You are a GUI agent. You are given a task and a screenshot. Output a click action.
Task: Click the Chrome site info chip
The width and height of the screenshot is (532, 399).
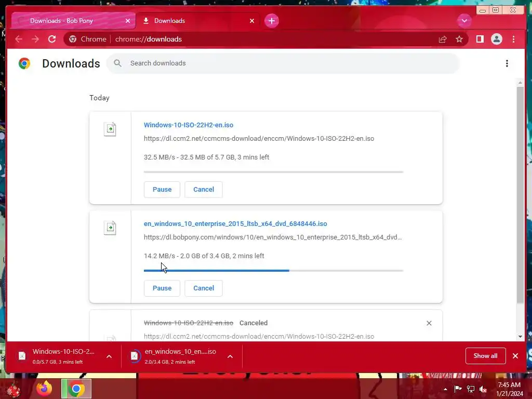tap(88, 39)
